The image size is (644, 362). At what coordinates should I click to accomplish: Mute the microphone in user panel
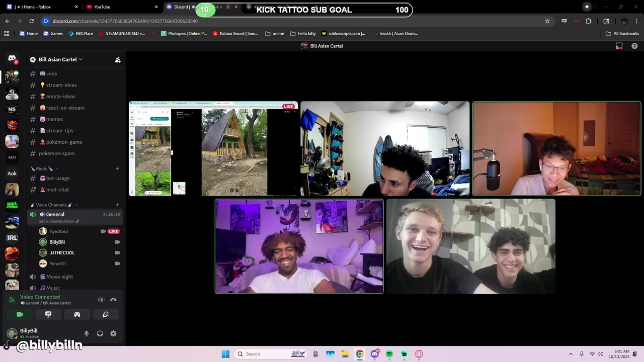[x=87, y=333]
